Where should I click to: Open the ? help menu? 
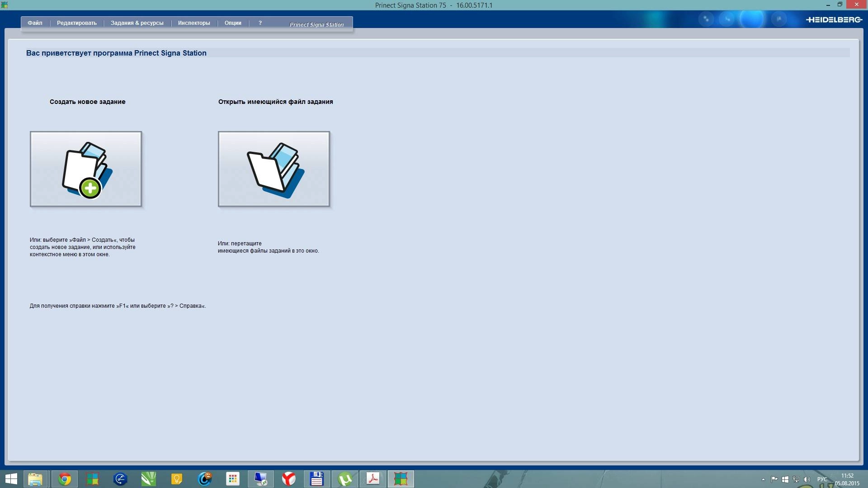coord(260,23)
